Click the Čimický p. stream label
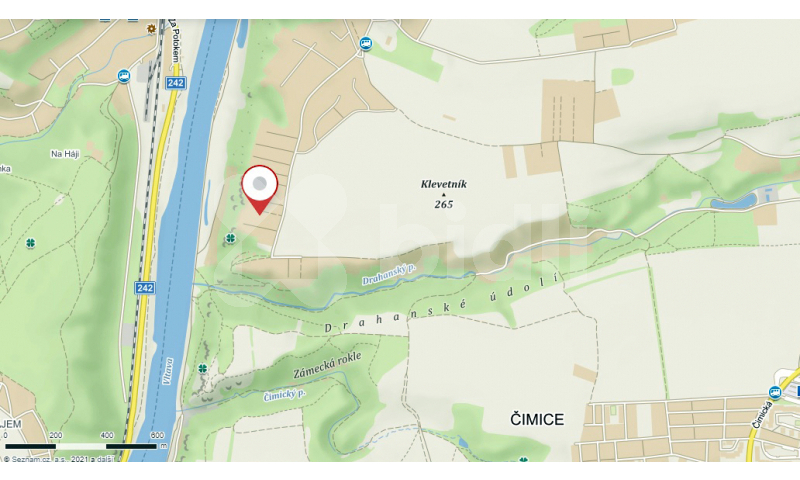 tap(285, 394)
